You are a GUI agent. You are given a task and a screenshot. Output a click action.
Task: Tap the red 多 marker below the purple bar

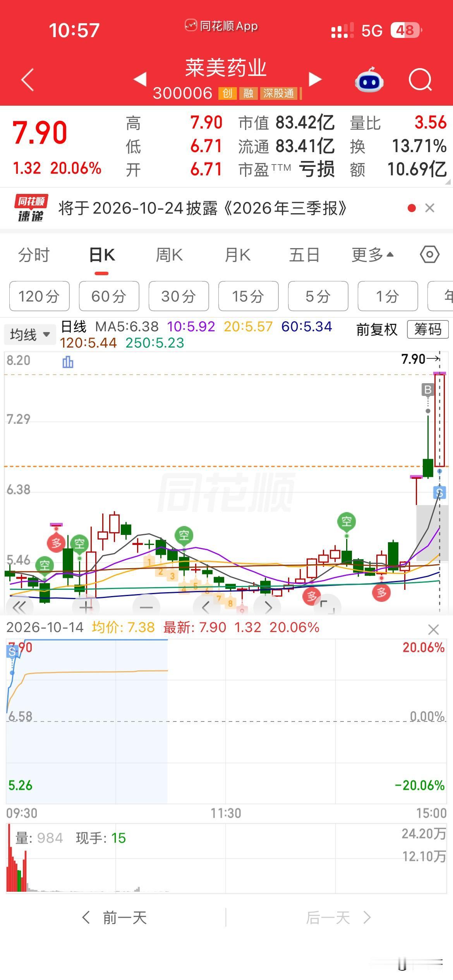click(x=56, y=543)
